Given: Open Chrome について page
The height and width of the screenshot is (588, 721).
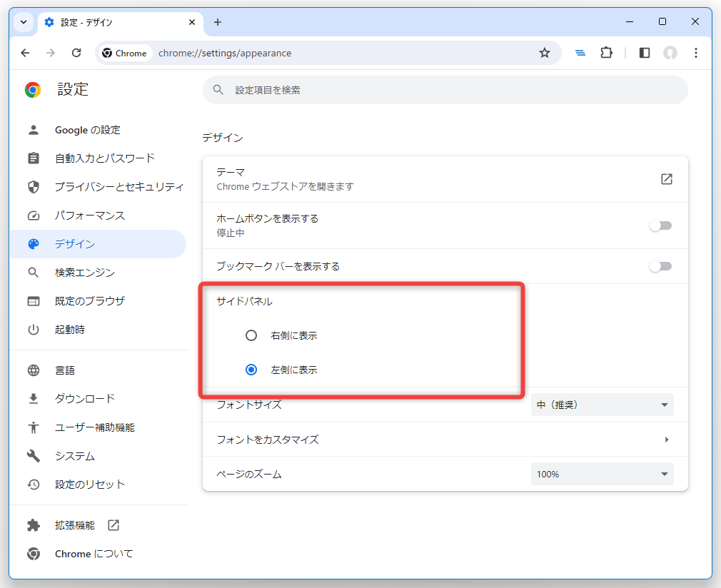Looking at the screenshot, I should 98,554.
